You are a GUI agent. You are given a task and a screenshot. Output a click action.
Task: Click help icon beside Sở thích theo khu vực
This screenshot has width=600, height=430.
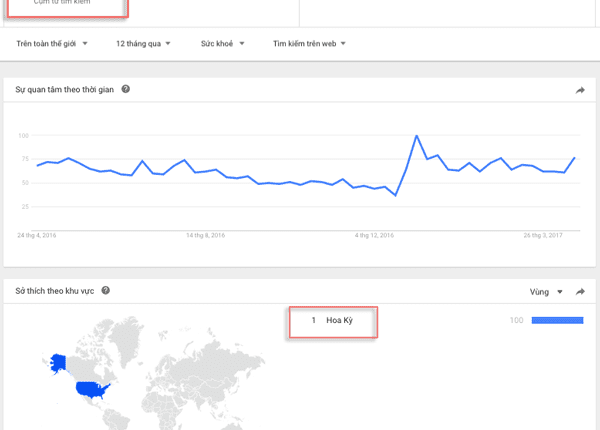(105, 291)
